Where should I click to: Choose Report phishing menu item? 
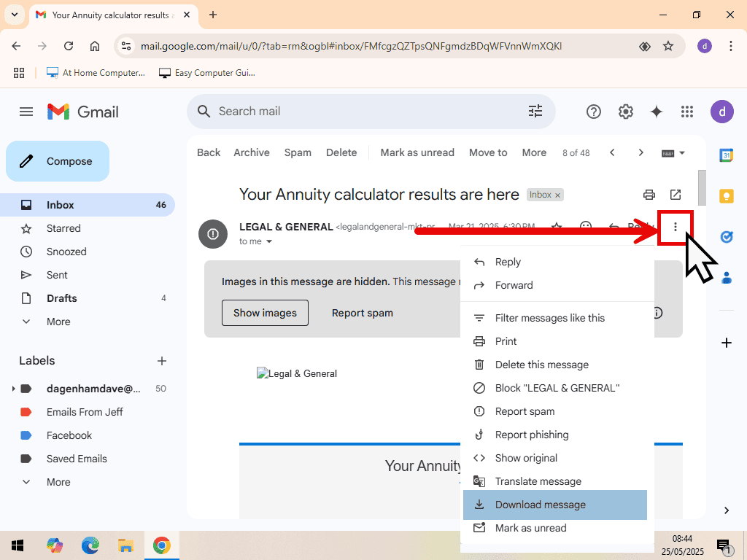[557, 435]
